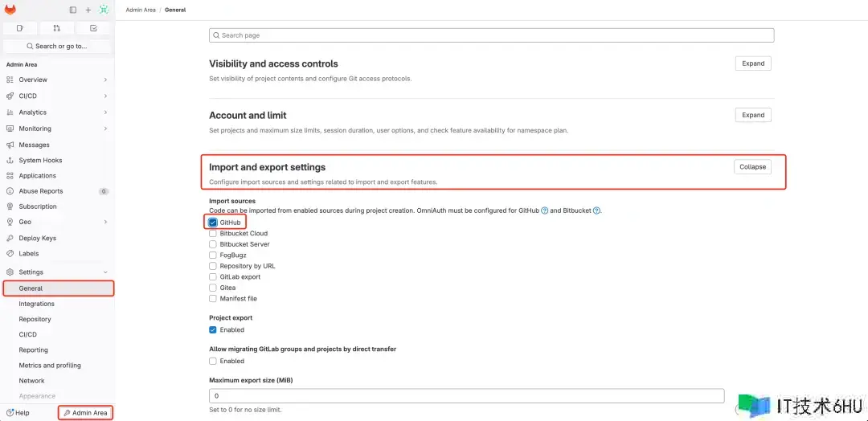Click the Maximum export size field
Screen dimensions: 868x421
[466, 396]
